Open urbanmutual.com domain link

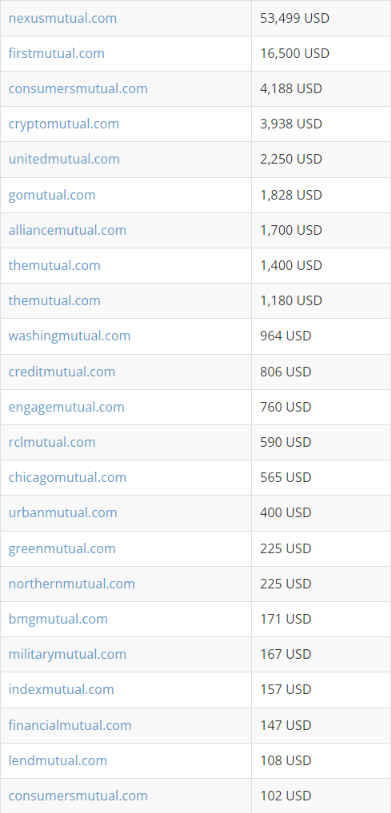click(63, 513)
